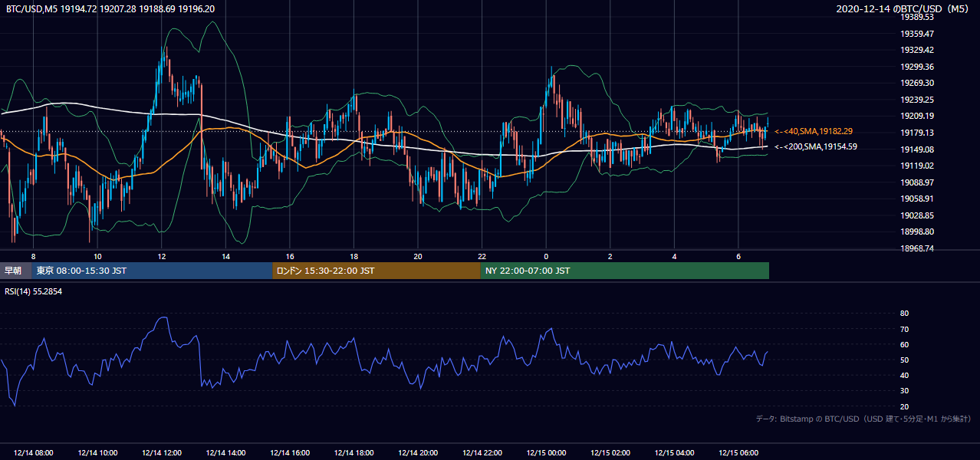Click the RSI 50 level label
This screenshot has height=460, width=980.
(x=904, y=360)
